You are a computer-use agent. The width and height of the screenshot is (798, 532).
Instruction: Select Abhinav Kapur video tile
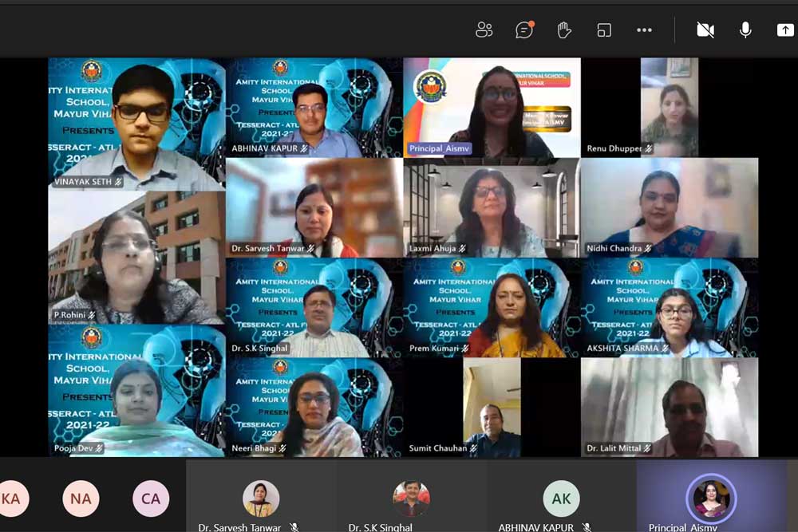(x=314, y=108)
